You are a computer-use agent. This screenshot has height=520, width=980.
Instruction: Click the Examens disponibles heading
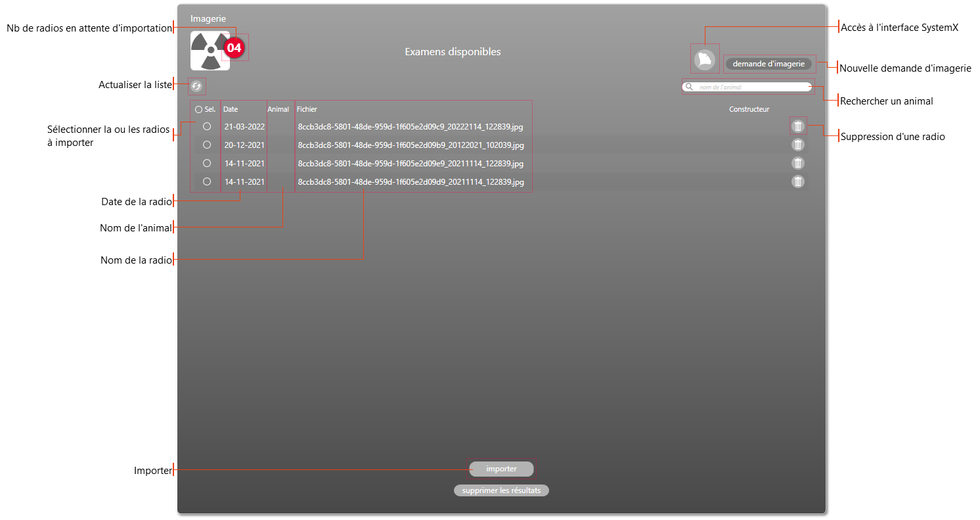[x=453, y=51]
